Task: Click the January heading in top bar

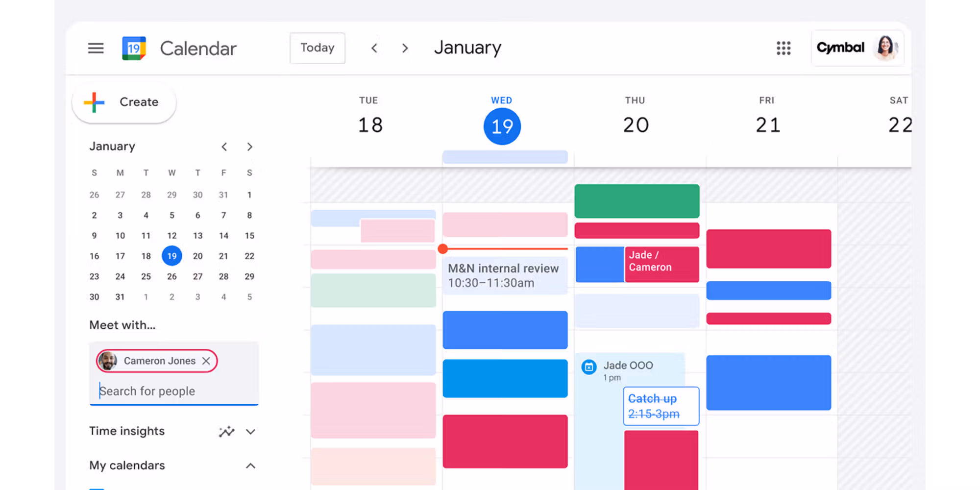Action: click(468, 48)
